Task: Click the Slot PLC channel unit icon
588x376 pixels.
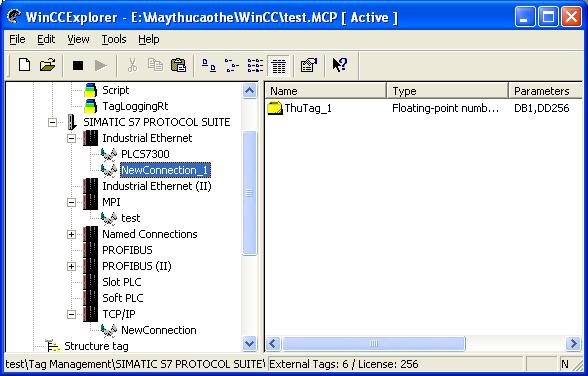Action: click(91, 282)
